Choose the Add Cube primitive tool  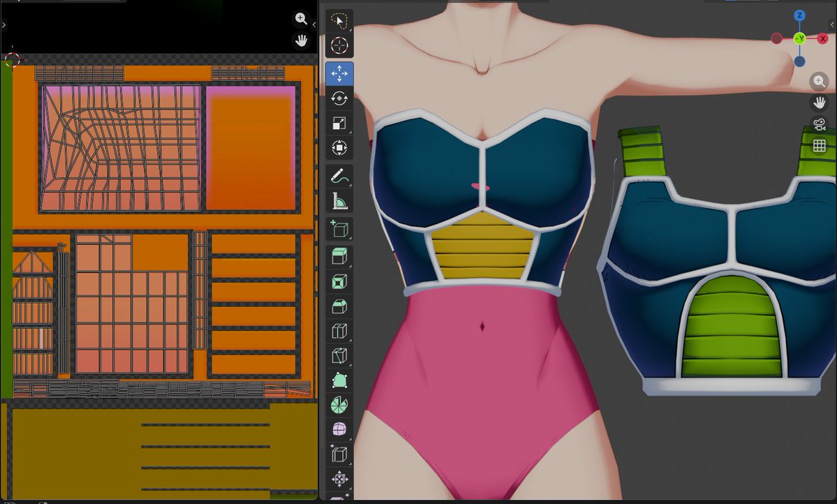339,228
